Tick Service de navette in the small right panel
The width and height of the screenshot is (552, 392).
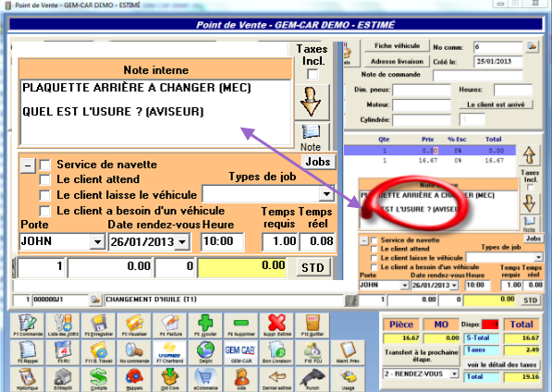tap(374, 240)
